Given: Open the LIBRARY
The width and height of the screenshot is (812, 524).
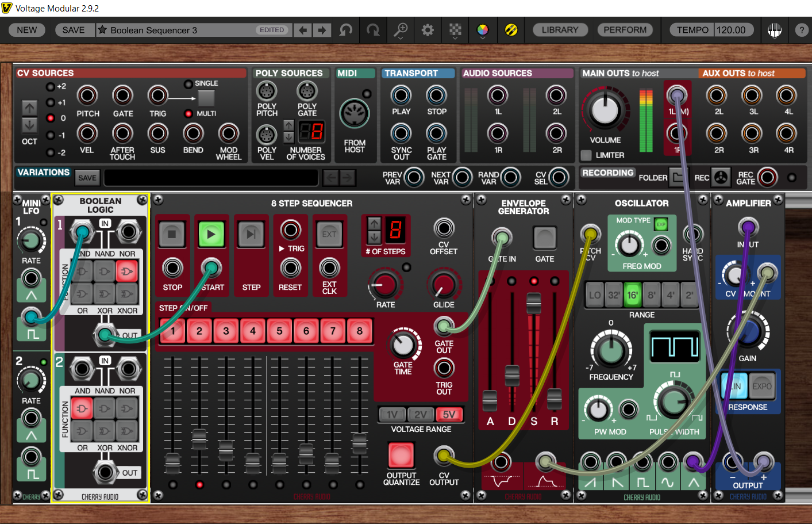Looking at the screenshot, I should (560, 30).
